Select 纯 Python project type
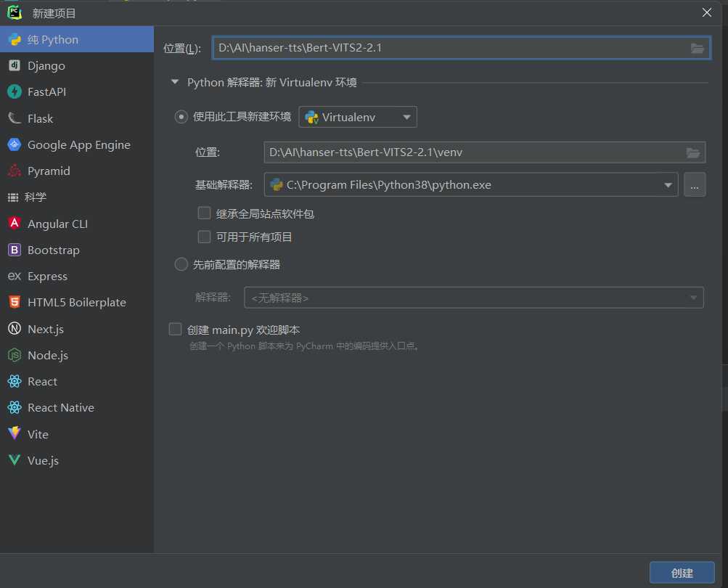The width and height of the screenshot is (728, 588). click(77, 39)
